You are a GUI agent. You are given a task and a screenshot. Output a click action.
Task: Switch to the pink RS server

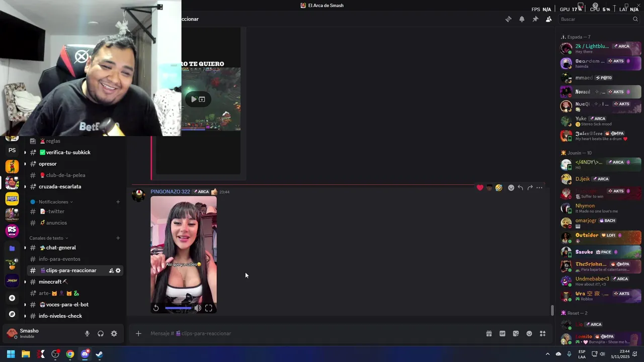12,231
